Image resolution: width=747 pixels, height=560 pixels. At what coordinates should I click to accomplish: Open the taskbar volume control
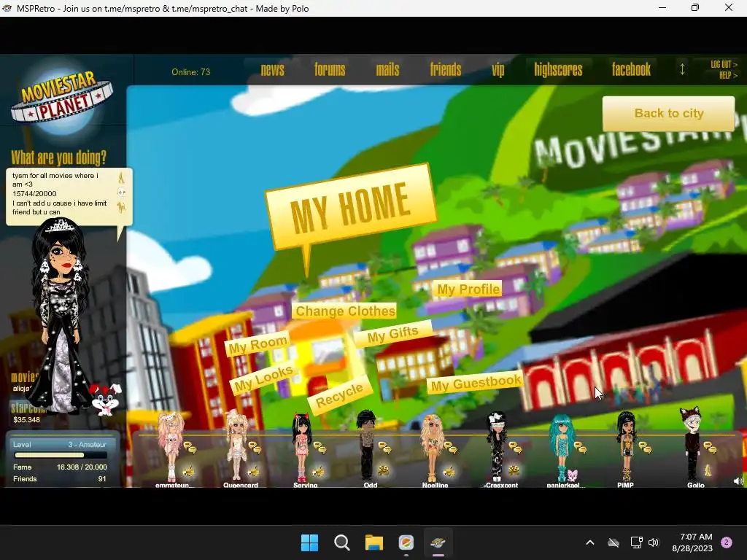tap(654, 542)
